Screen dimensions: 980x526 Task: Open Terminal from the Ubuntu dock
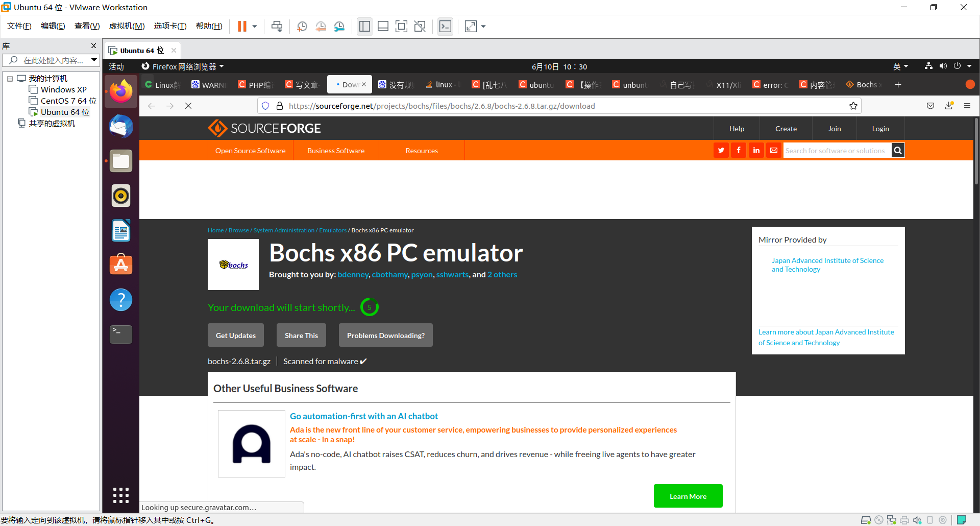(121, 334)
